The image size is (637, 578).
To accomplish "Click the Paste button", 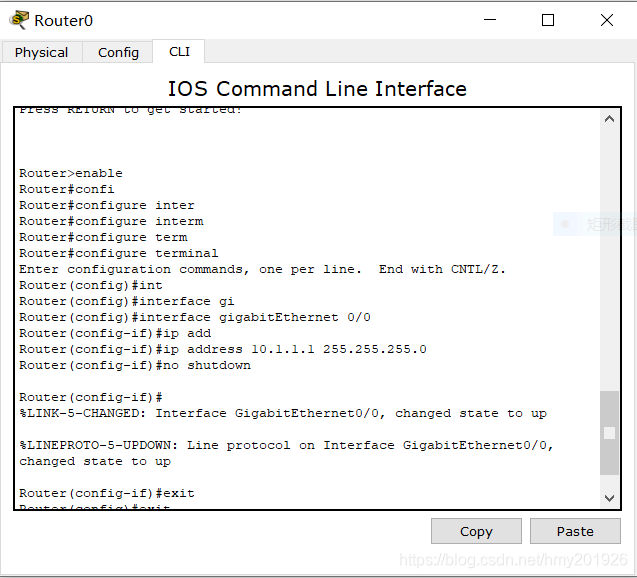I will pos(575,531).
